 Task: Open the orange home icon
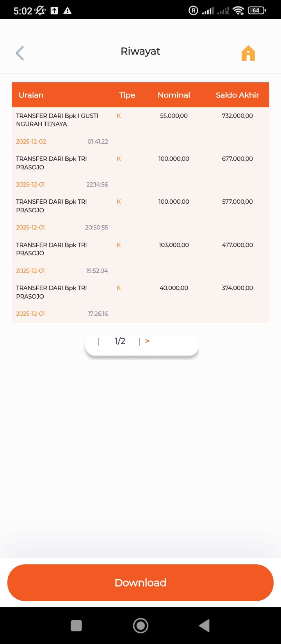pos(248,53)
